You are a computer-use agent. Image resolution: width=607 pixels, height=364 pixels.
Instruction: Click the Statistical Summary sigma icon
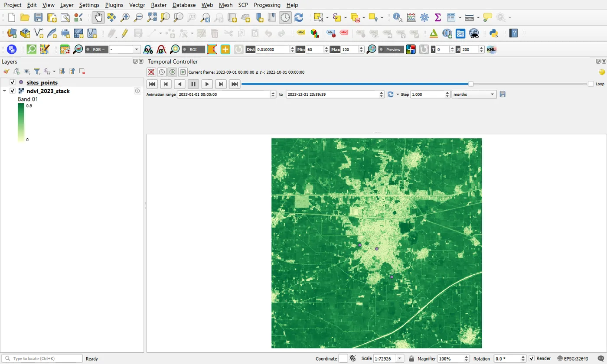click(x=437, y=17)
